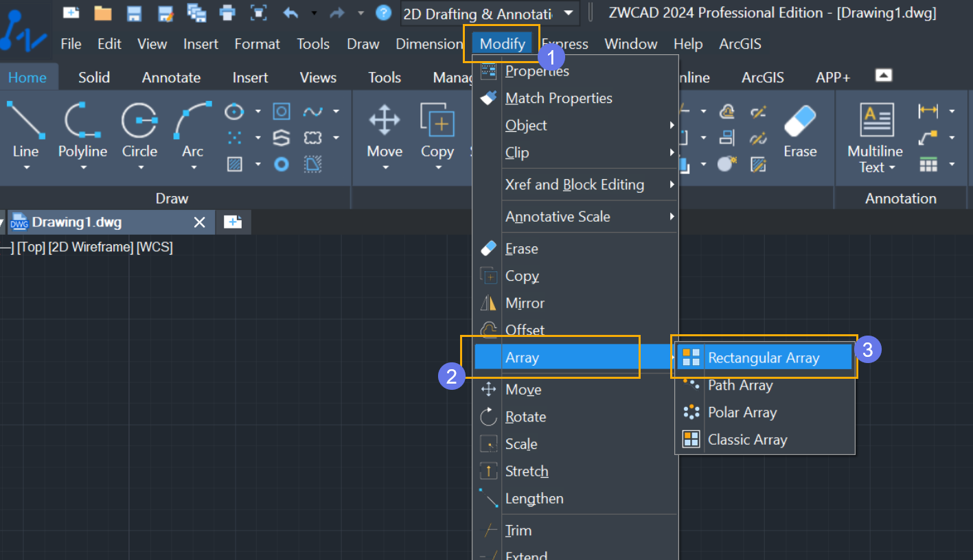Click the Erase tool in ribbon
The image size is (973, 560).
click(x=800, y=130)
